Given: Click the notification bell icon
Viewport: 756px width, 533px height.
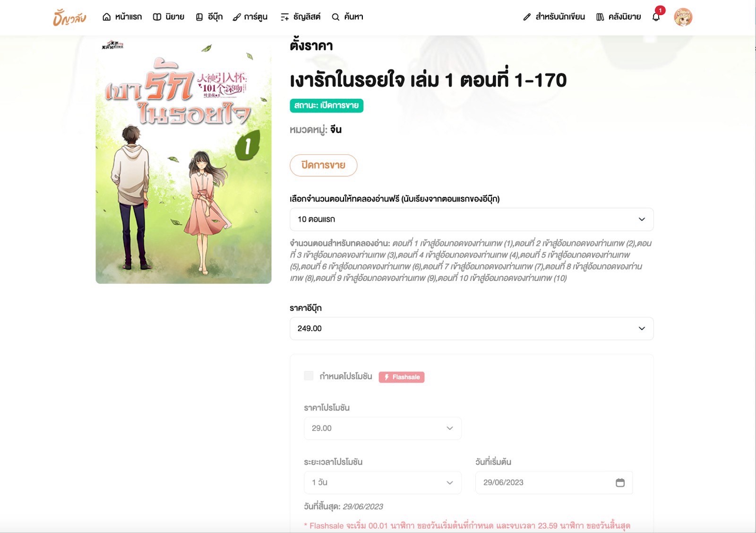Looking at the screenshot, I should click(656, 17).
